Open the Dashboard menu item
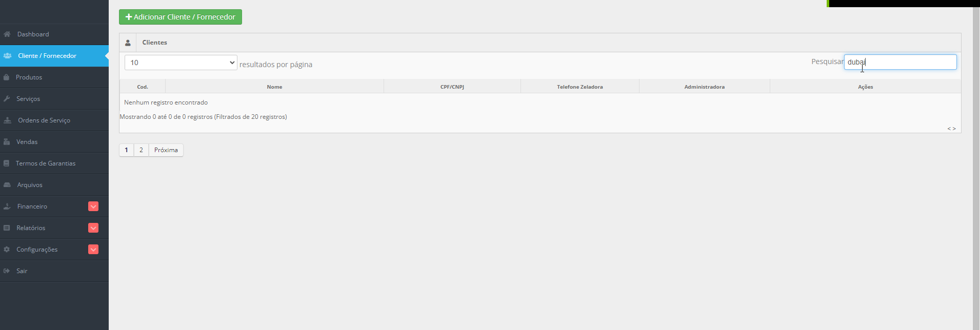The width and height of the screenshot is (980, 330). pyautogui.click(x=54, y=34)
